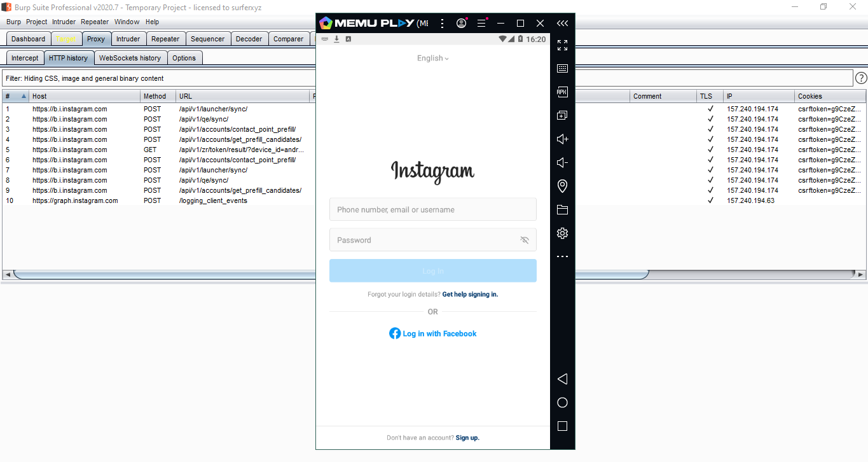Image resolution: width=868 pixels, height=462 pixels.
Task: Click the left arrow of the horizontal scrollbar
Action: [x=7, y=275]
